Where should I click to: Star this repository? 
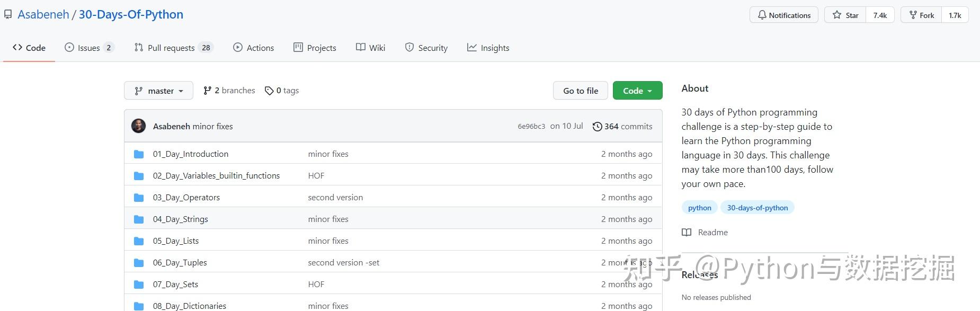(x=845, y=15)
